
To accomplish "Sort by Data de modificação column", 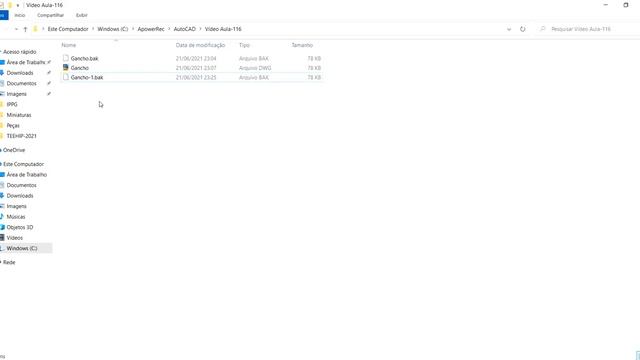I will click(x=200, y=45).
